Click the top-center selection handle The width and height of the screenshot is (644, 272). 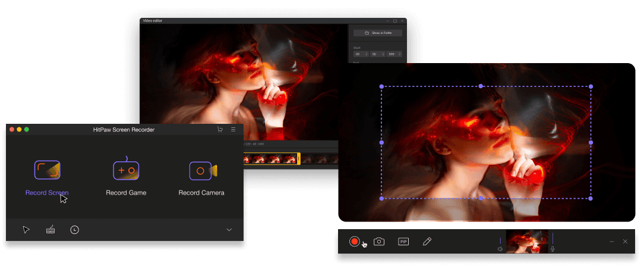pos(481,86)
